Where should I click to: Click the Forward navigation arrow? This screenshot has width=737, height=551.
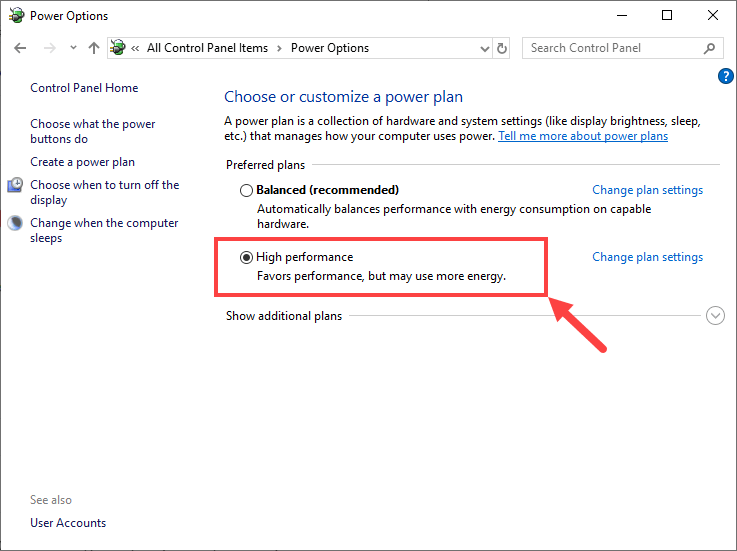click(x=49, y=48)
